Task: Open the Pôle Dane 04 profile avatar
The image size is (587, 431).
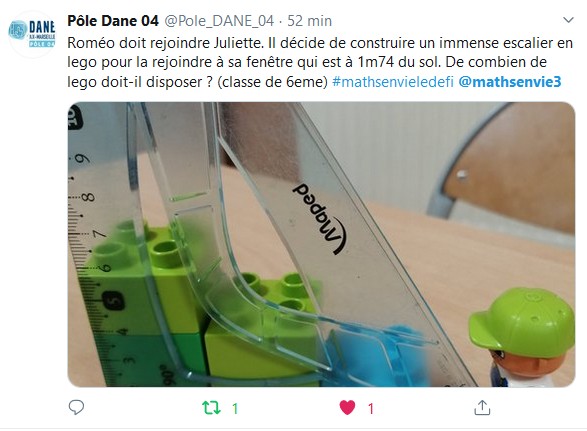Action: [32, 34]
